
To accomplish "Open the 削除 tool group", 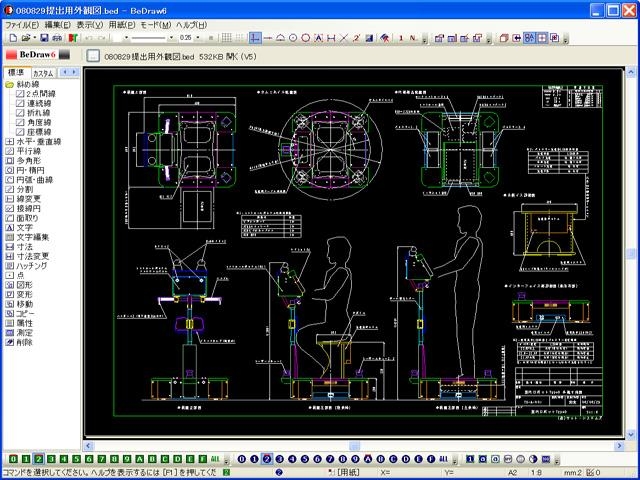I will (x=19, y=342).
